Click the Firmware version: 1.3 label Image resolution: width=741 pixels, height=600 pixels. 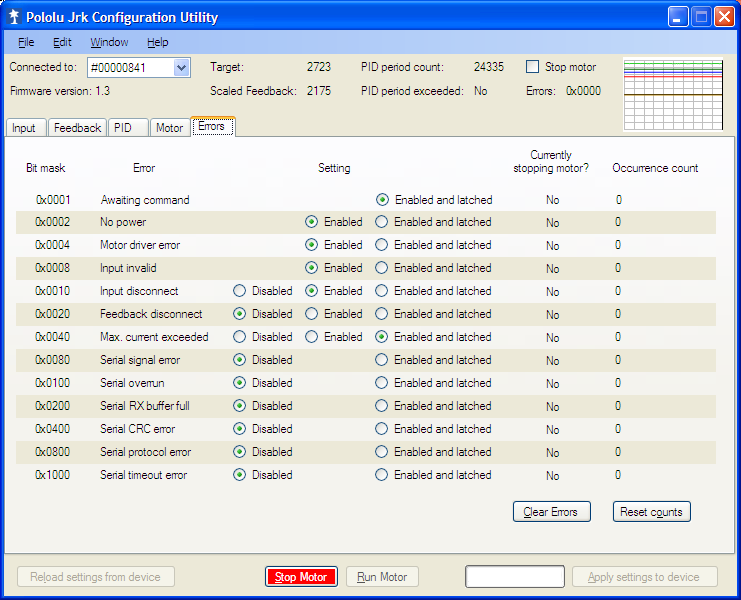[x=60, y=91]
